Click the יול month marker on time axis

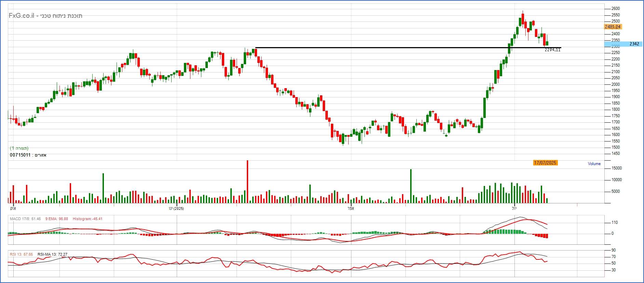click(x=514, y=208)
